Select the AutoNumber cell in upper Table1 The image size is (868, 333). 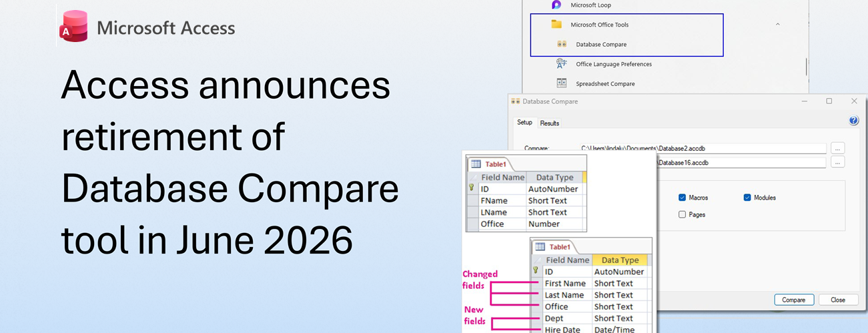(x=554, y=189)
